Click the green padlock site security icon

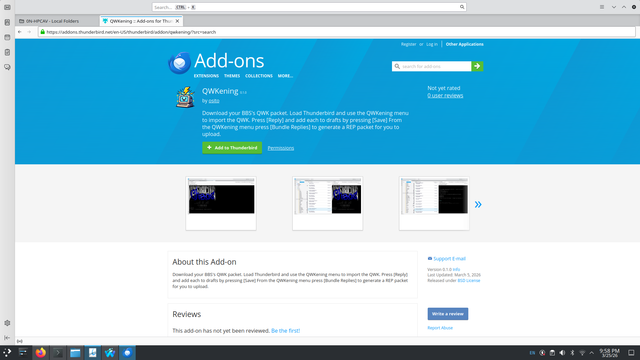coord(42,32)
